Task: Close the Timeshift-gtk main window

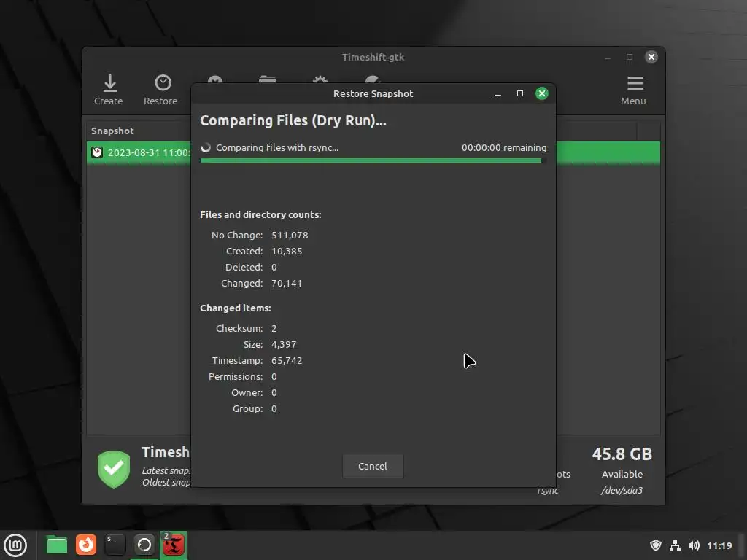Action: point(651,57)
